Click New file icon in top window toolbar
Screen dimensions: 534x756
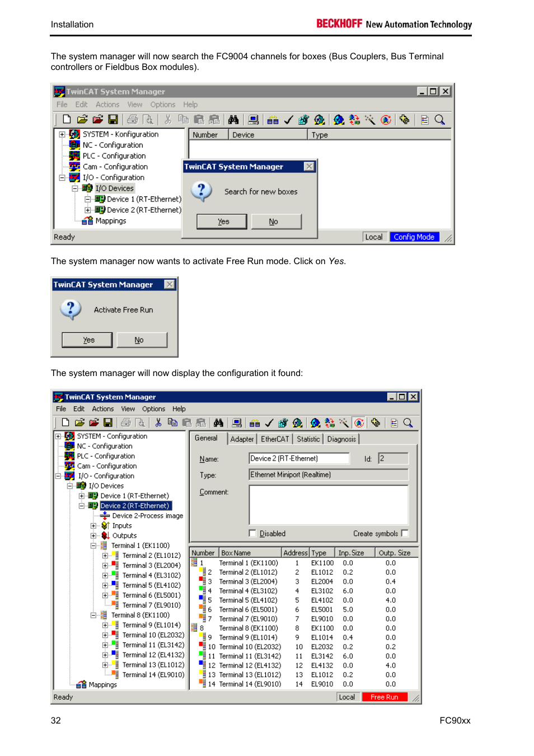[x=67, y=120]
